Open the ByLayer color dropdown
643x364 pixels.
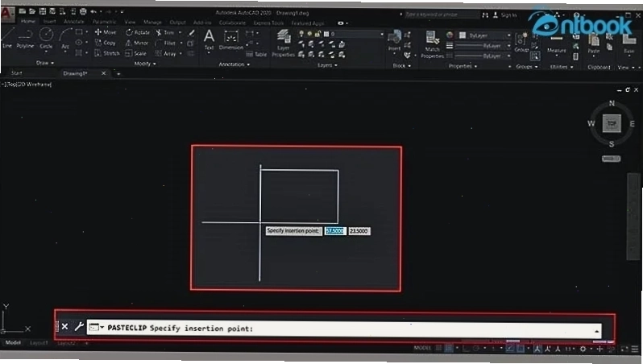(484, 35)
